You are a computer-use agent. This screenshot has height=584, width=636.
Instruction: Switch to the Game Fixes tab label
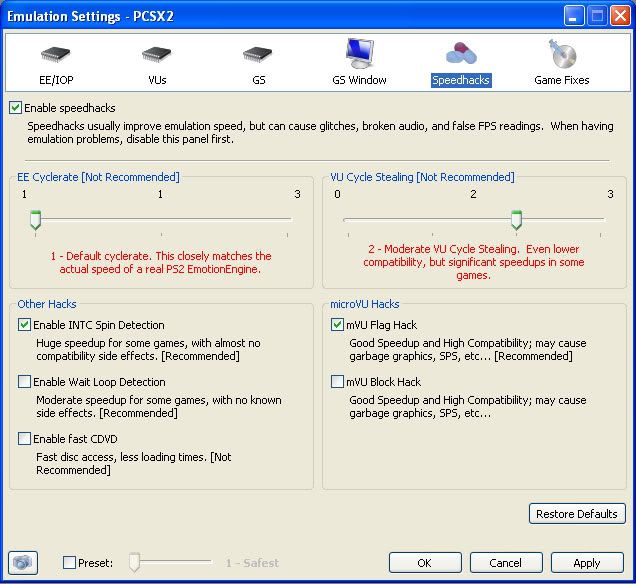pyautogui.click(x=562, y=80)
